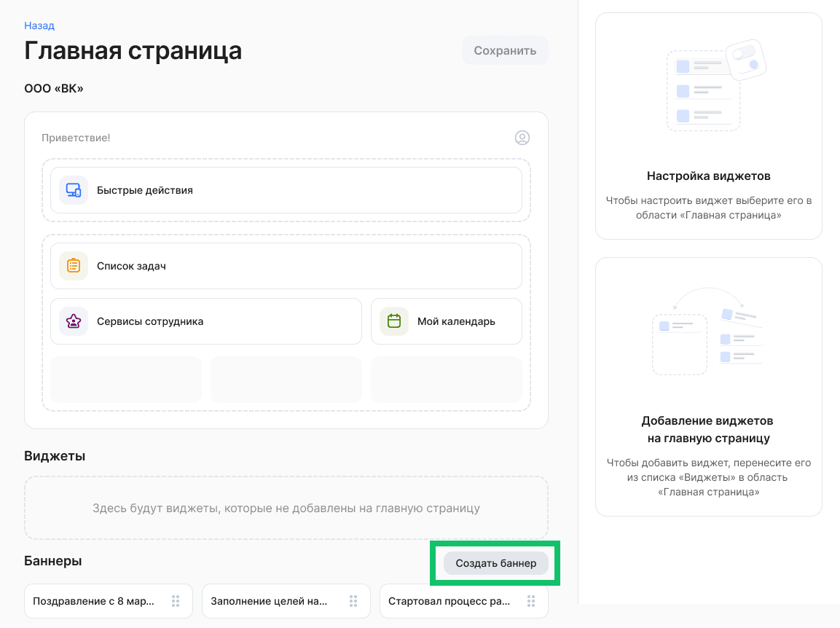Select the Список задач widget card
This screenshot has width=840, height=628.
pyautogui.click(x=286, y=265)
